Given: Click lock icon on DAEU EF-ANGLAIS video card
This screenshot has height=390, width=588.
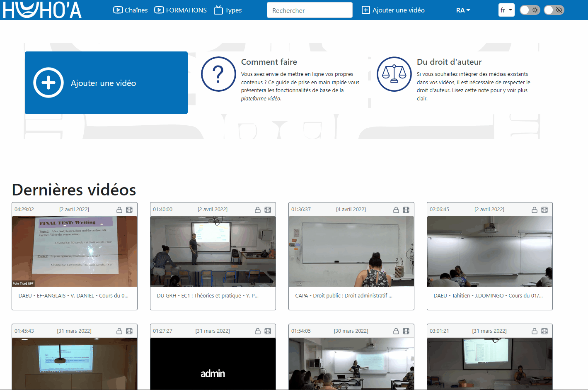Looking at the screenshot, I should 119,210.
